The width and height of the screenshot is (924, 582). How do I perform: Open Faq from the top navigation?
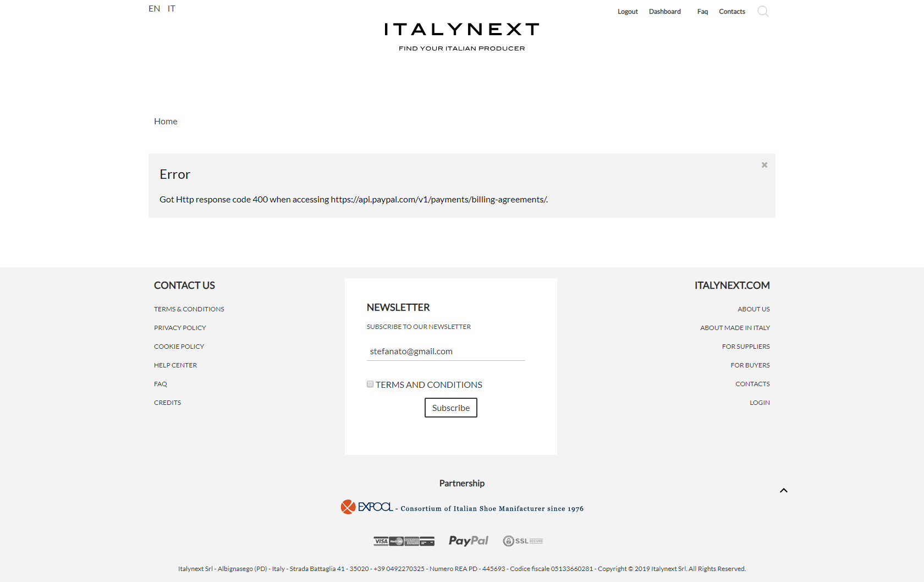coord(702,12)
